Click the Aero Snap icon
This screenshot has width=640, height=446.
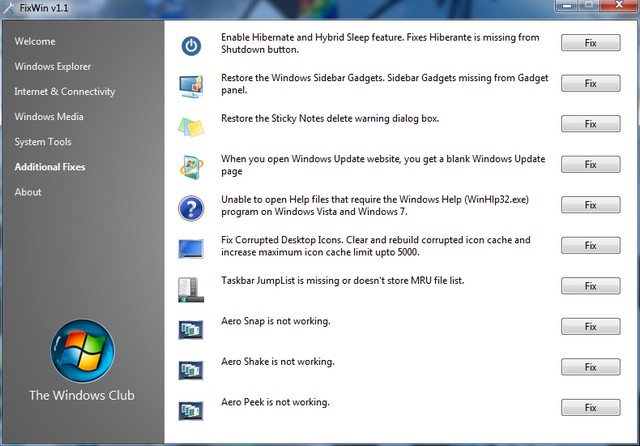tap(191, 329)
